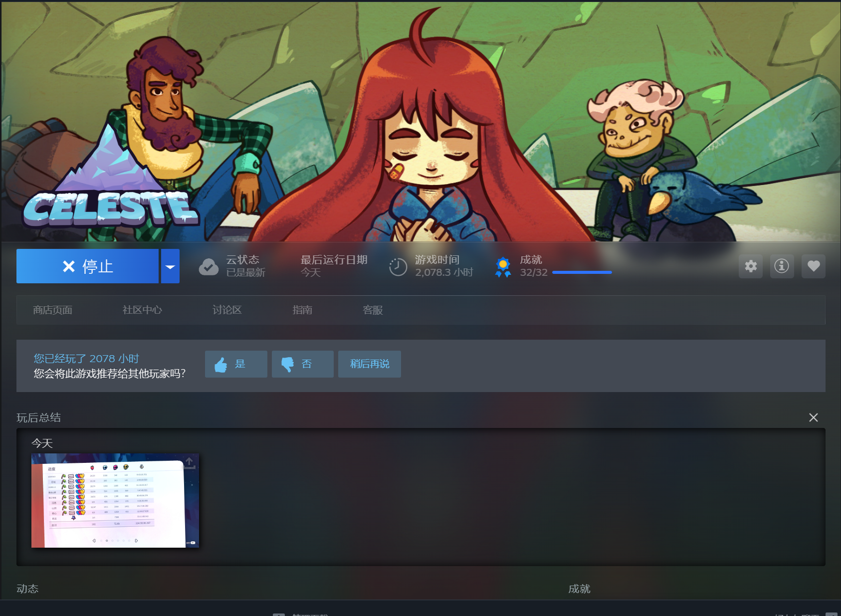841x616 pixels.
Task: Expand the dropdown arrow beside the Stop button
Action: pos(170,266)
